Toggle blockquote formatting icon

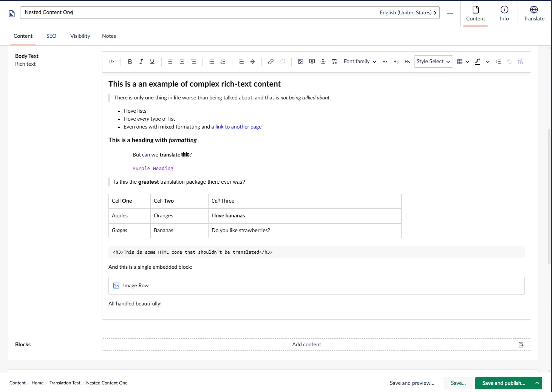coord(241,62)
